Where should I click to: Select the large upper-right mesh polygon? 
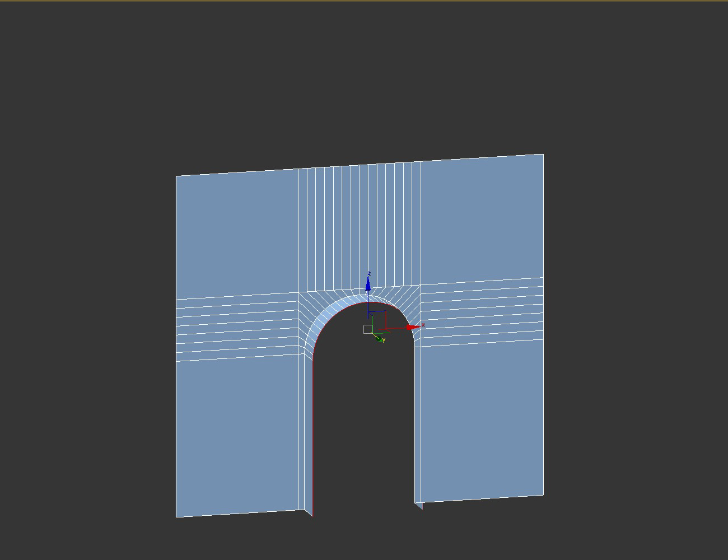[x=482, y=219]
